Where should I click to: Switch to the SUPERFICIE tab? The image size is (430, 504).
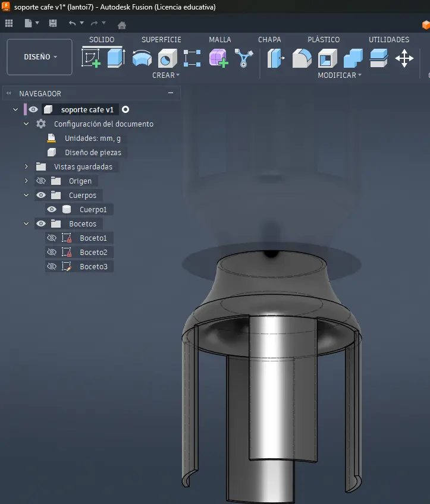(x=161, y=40)
